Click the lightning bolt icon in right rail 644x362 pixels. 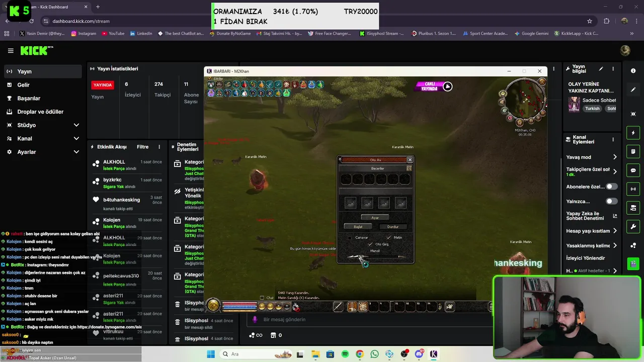[x=633, y=133]
